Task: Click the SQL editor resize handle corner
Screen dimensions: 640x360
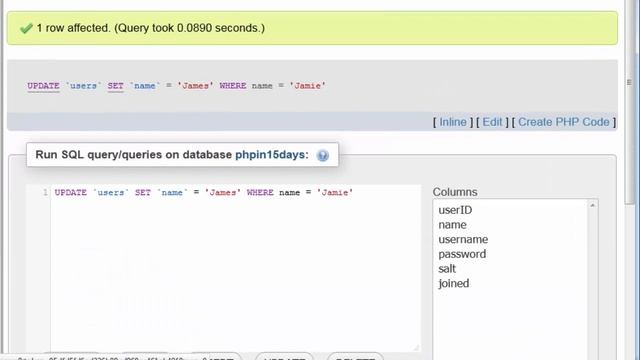Action: pos(416,347)
